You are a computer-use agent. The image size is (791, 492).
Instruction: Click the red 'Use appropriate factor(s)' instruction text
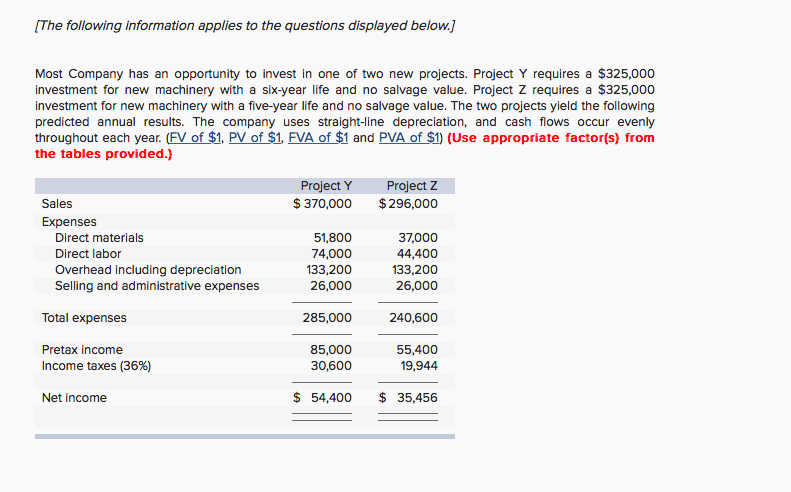click(345, 146)
